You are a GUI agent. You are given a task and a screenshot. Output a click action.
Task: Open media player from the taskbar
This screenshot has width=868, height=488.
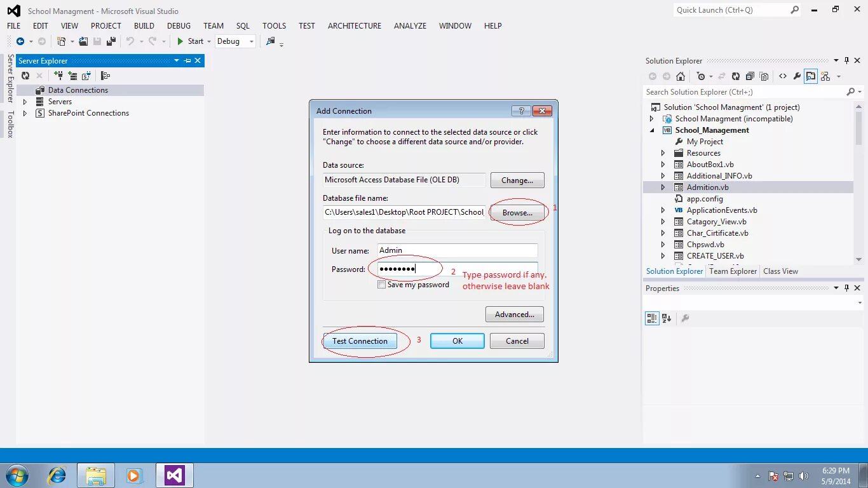point(134,475)
